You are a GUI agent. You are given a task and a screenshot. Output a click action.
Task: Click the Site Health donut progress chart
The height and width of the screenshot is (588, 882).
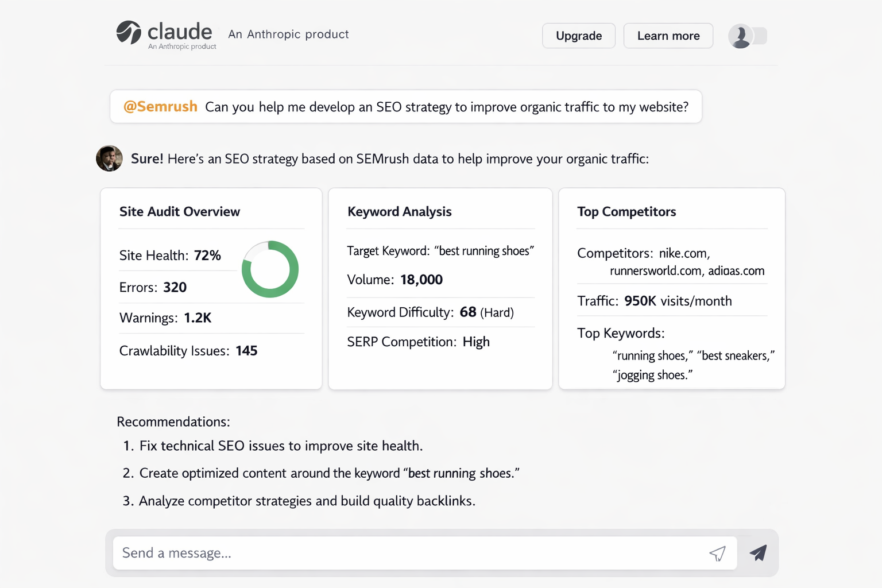(270, 269)
